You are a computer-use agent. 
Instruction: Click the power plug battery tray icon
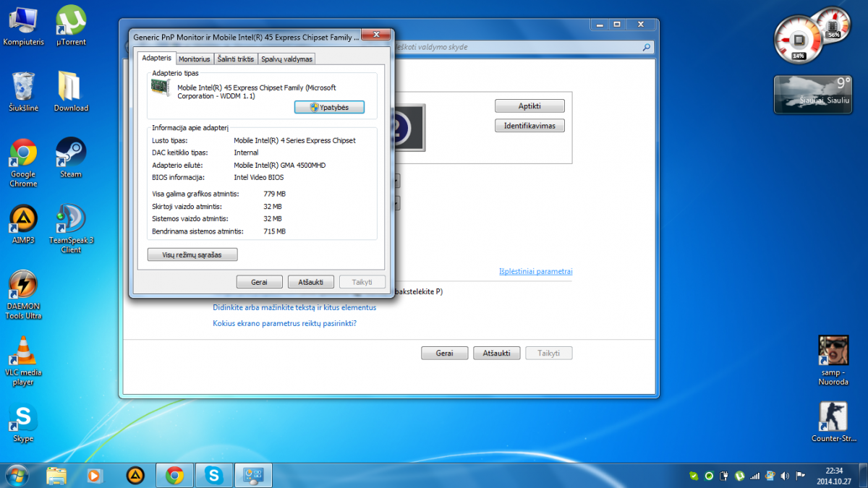coord(725,476)
